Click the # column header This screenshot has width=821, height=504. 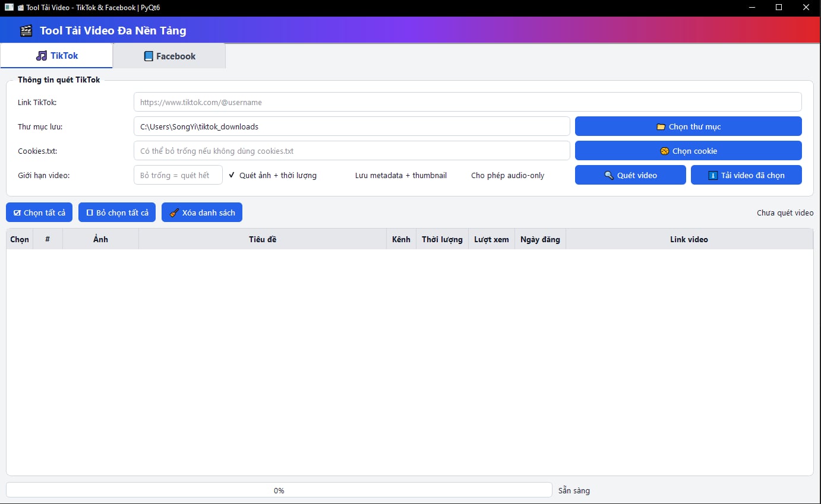coord(48,239)
